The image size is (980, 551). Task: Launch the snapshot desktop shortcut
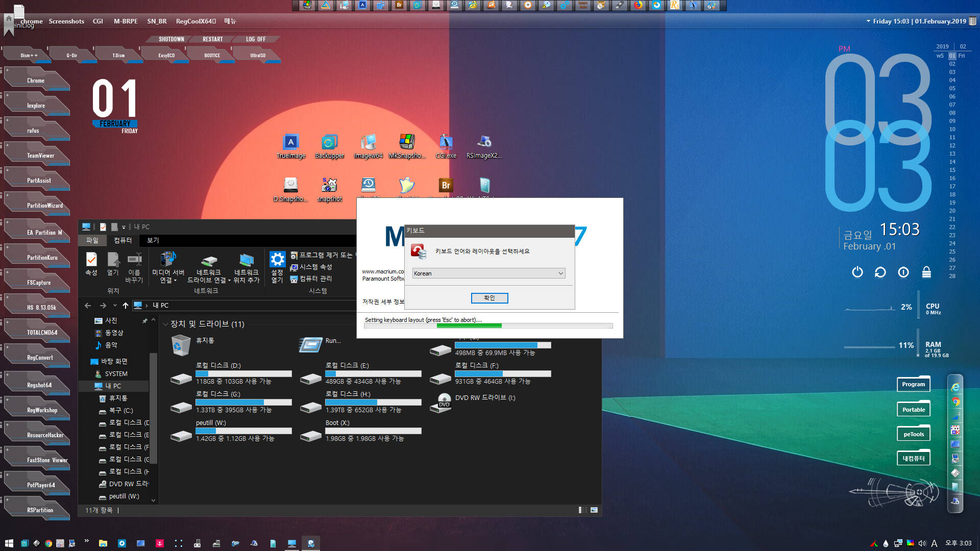click(329, 190)
